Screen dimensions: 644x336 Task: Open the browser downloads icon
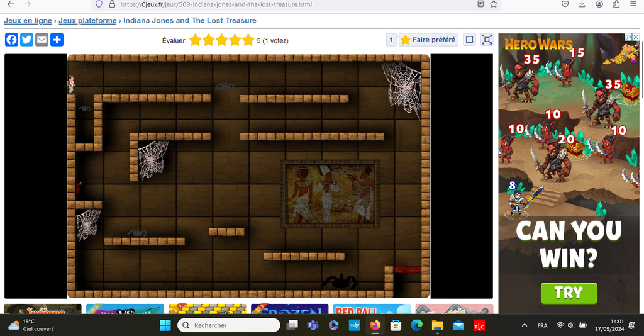pos(582,4)
